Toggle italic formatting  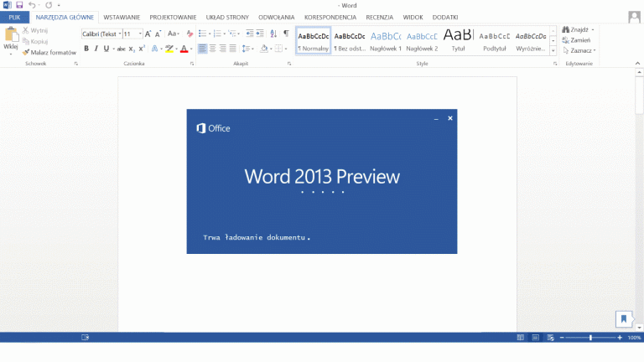click(96, 49)
